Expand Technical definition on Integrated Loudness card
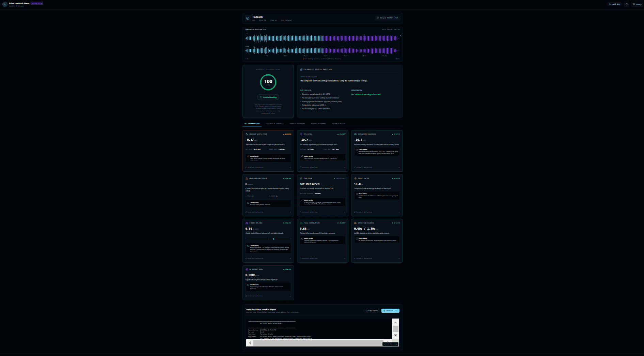Screen dimensions: 644x356 [377, 168]
